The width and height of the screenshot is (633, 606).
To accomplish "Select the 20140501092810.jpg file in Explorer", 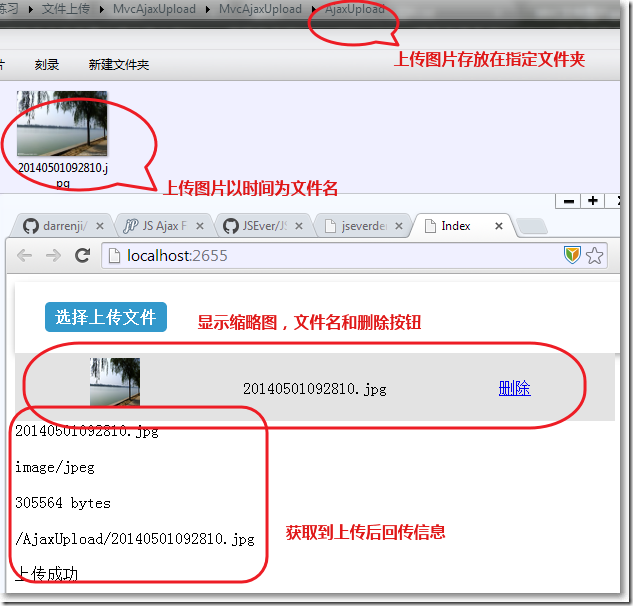I will (x=62, y=139).
